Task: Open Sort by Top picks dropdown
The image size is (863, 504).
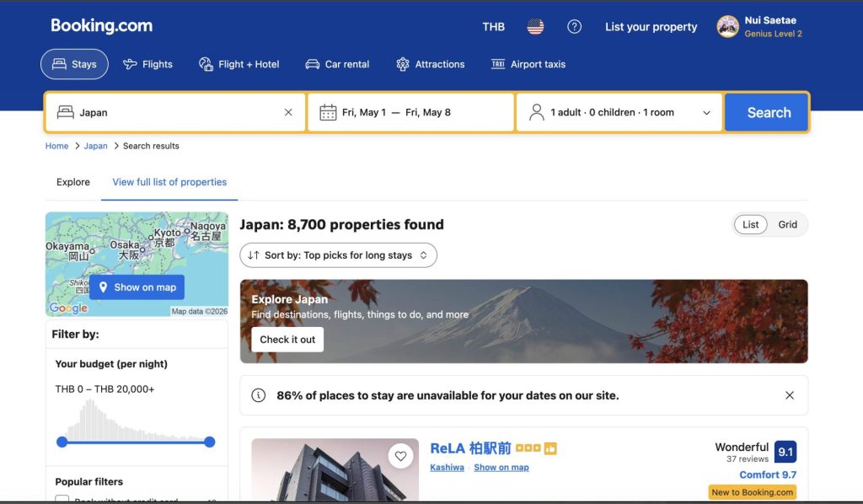Action: coord(338,255)
